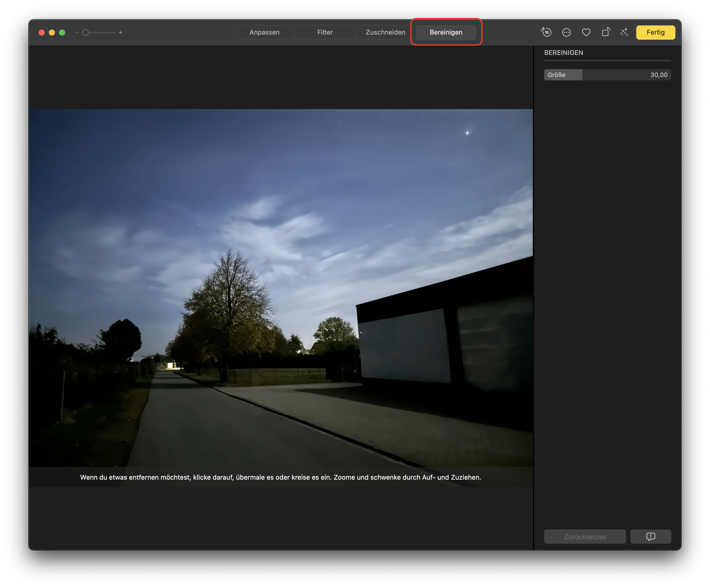The height and width of the screenshot is (588, 710).
Task: Select the Bereinigen tab
Action: coord(446,33)
